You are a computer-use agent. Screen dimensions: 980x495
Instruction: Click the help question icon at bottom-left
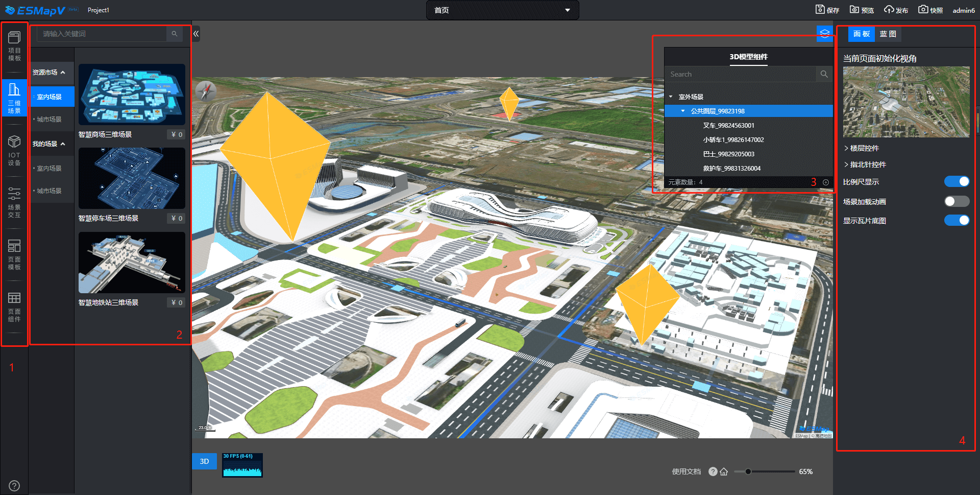(14, 485)
